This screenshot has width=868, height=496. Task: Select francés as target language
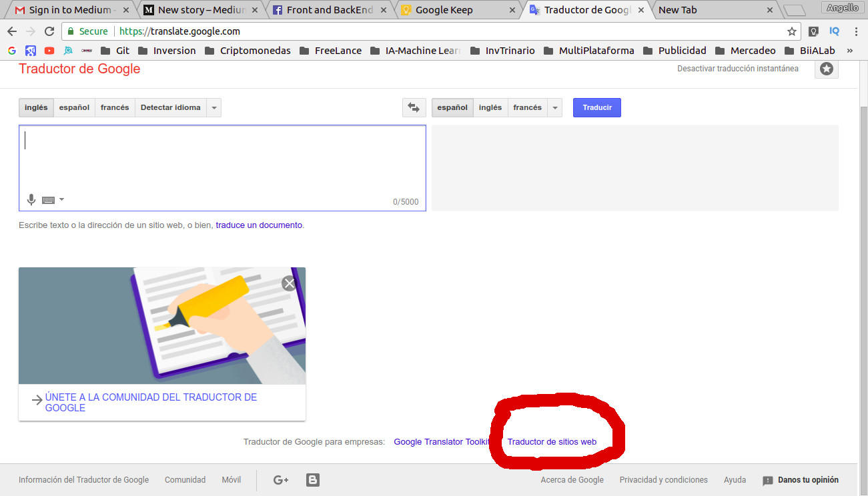click(528, 107)
